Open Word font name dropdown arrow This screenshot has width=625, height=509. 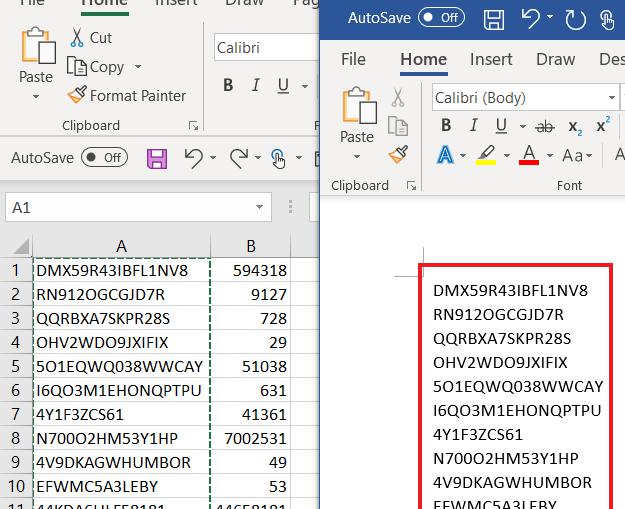[x=612, y=98]
